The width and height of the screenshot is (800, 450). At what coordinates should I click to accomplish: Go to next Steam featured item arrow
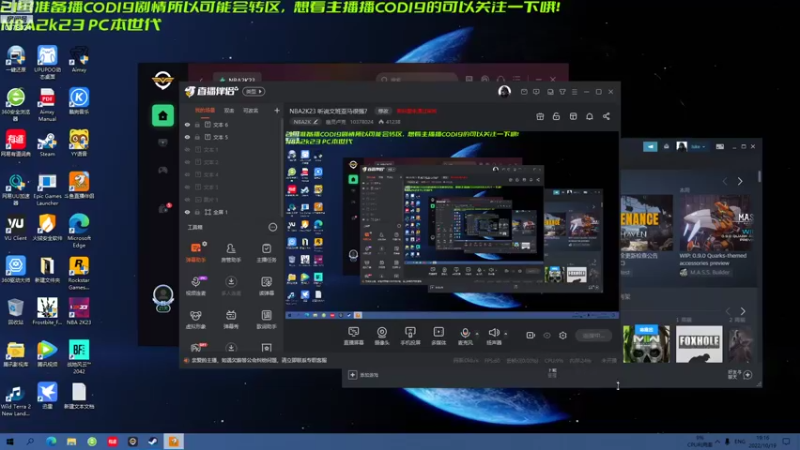(740, 181)
